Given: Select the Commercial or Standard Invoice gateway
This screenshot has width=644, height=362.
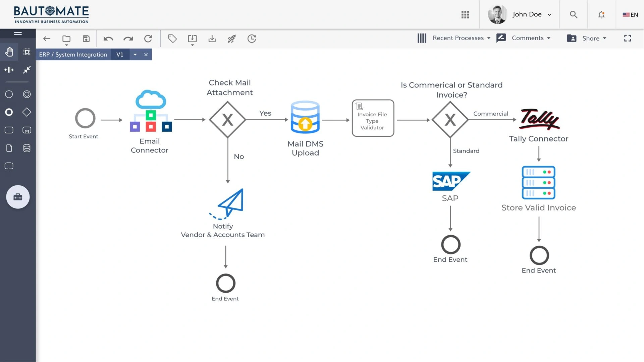Looking at the screenshot, I should (450, 120).
